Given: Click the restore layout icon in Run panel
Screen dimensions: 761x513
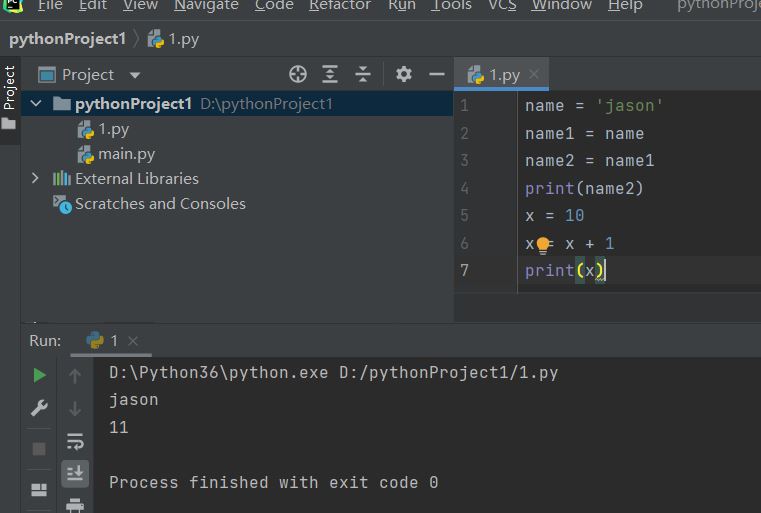Looking at the screenshot, I should click(39, 490).
